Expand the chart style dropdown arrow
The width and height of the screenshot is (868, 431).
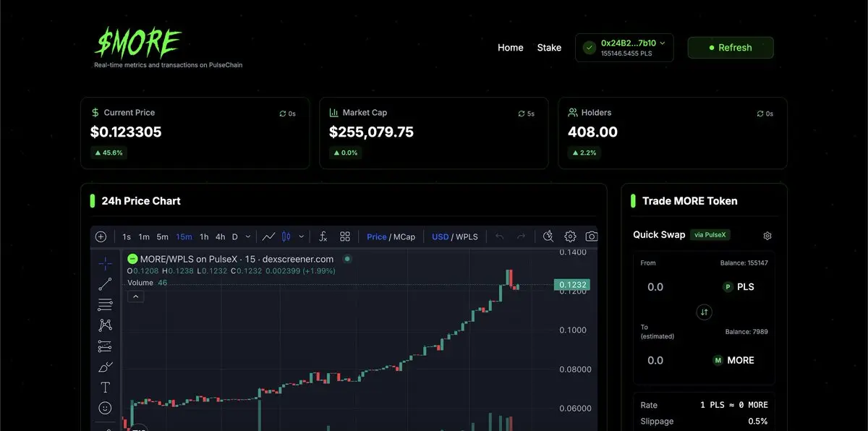tap(301, 236)
